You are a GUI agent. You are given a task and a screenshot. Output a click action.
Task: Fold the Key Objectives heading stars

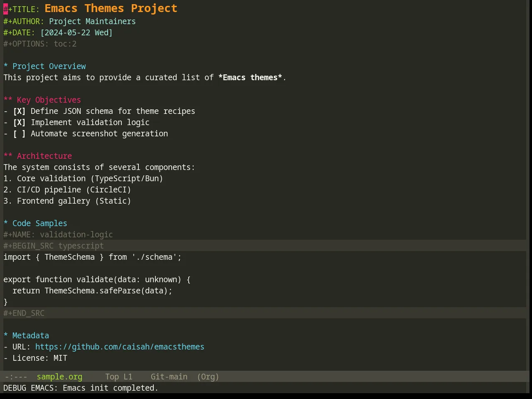pos(8,100)
